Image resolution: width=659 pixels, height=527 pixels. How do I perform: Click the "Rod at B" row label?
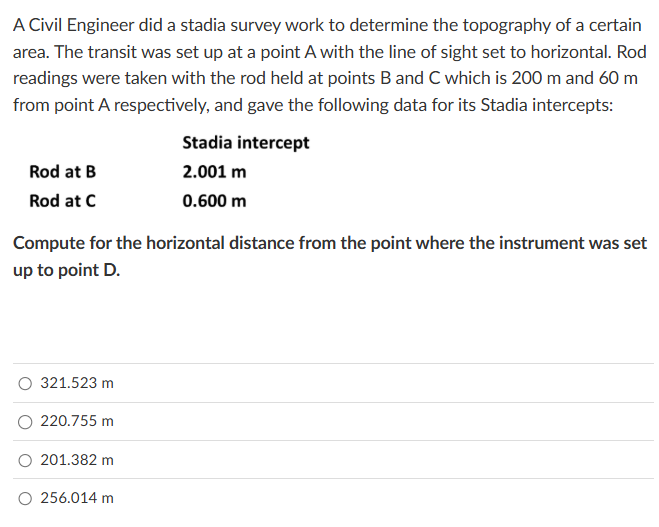63,172
